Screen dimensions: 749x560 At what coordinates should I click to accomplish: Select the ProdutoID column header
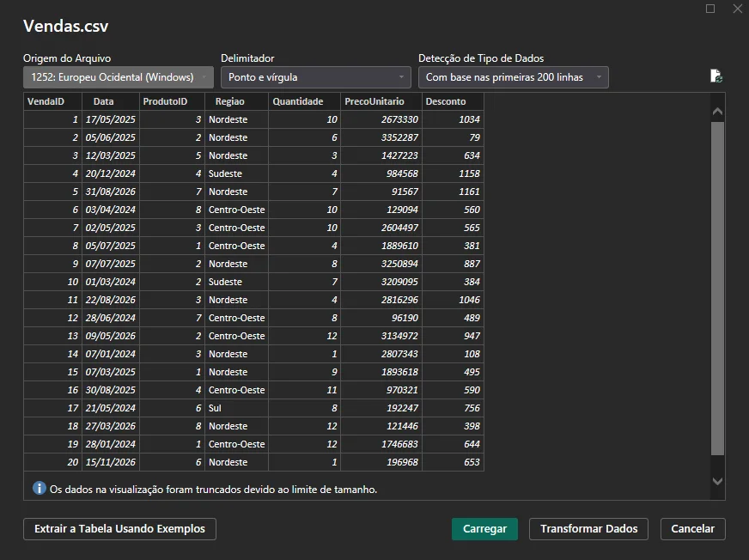tap(172, 101)
